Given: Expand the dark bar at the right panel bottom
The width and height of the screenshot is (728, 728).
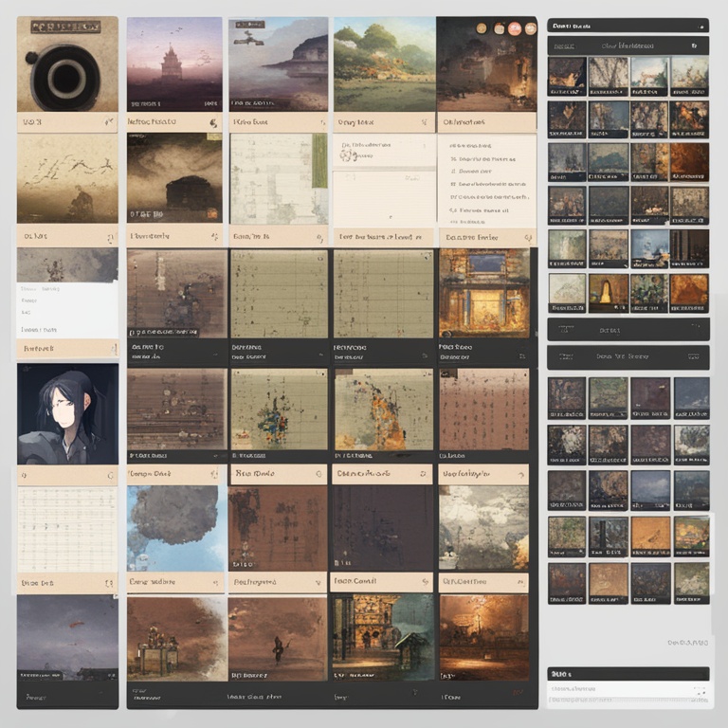Looking at the screenshot, I should (x=628, y=673).
